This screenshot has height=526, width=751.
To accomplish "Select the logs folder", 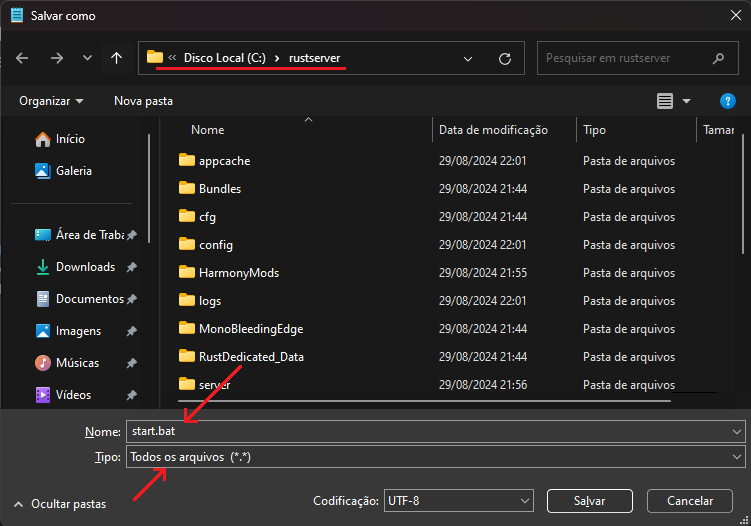I will tap(200, 300).
